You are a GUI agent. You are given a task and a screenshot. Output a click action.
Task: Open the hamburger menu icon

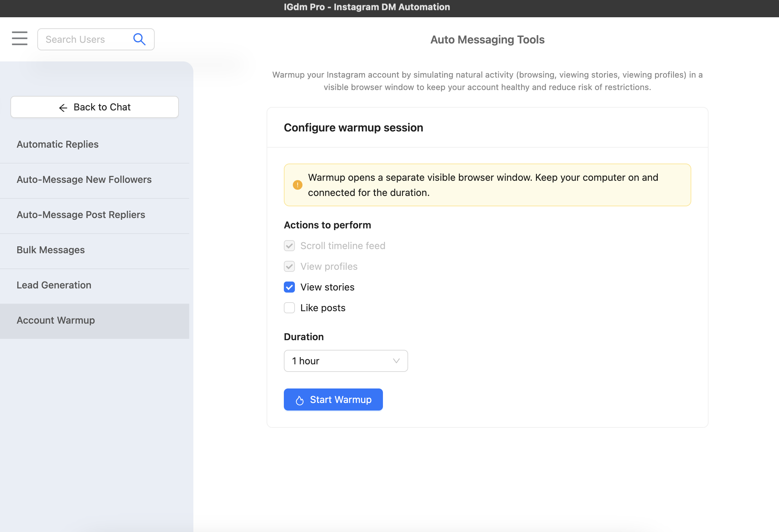pyautogui.click(x=19, y=38)
